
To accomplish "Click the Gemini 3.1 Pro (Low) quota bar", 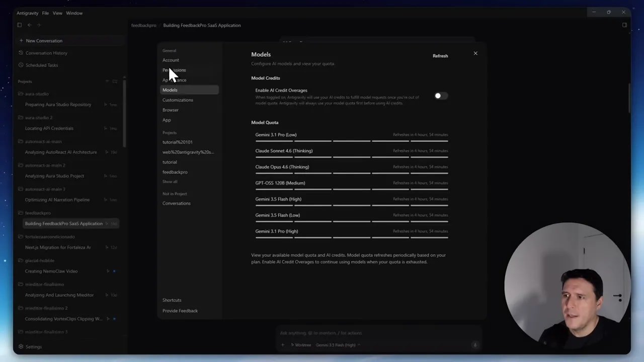I will [351, 141].
